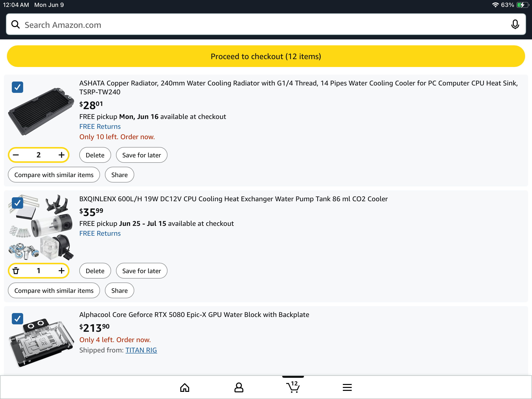
Task: Uncheck the ASHATA Copper Radiator checkbox
Action: [x=17, y=87]
